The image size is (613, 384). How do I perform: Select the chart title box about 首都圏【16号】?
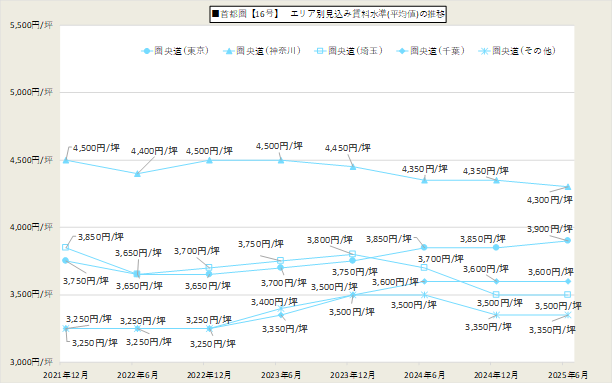328,14
